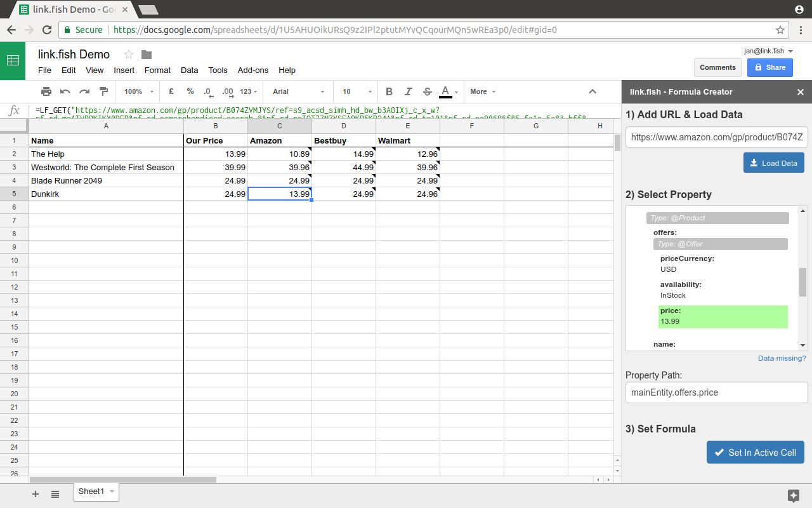Click the Redo toolbar icon

click(x=84, y=91)
